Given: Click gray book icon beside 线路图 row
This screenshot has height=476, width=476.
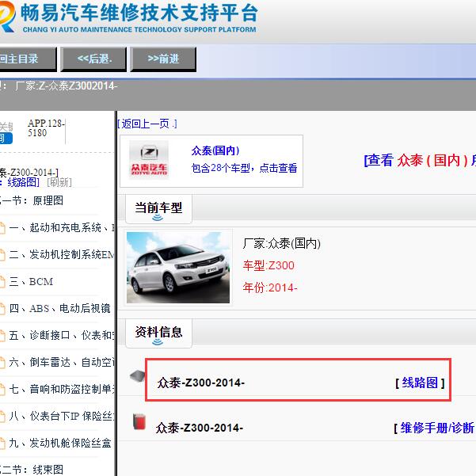Looking at the screenshot, I should tap(138, 377).
